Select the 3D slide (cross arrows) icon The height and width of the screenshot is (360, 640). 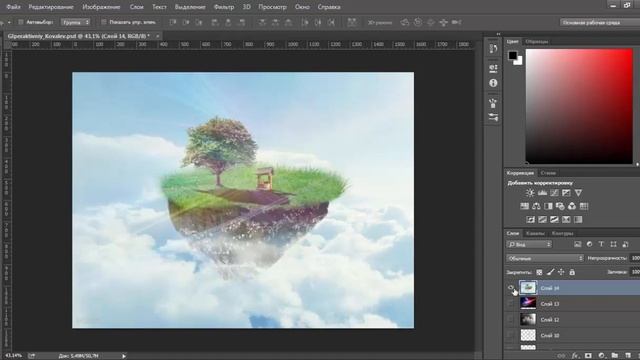pos(444,22)
